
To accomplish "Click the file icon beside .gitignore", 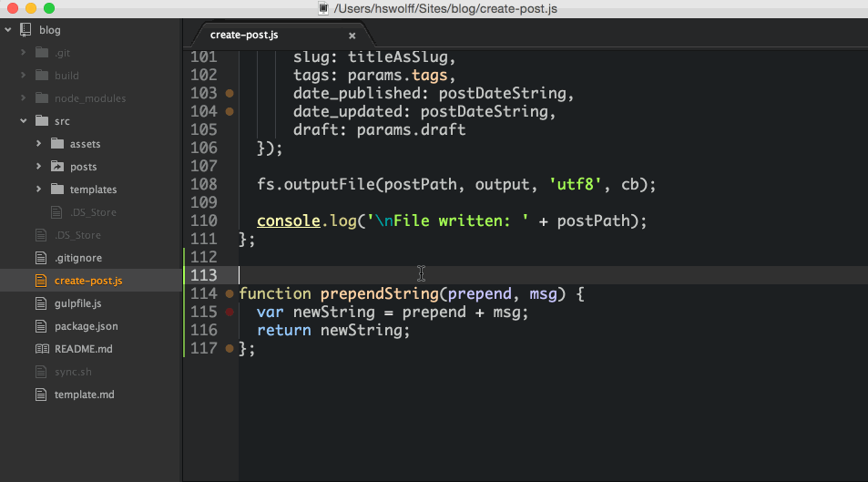I will (x=41, y=258).
